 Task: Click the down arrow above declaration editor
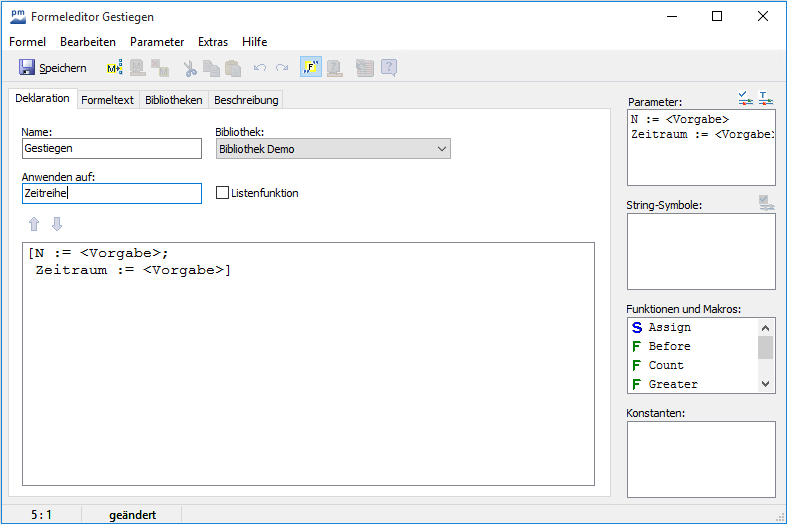[x=57, y=223]
